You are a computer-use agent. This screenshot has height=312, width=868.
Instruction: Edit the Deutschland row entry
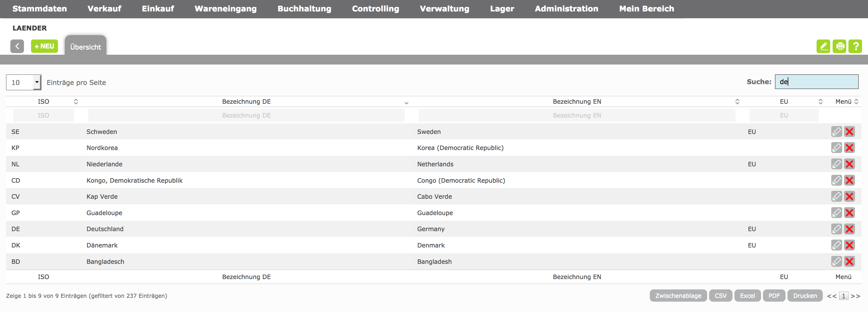pos(836,229)
